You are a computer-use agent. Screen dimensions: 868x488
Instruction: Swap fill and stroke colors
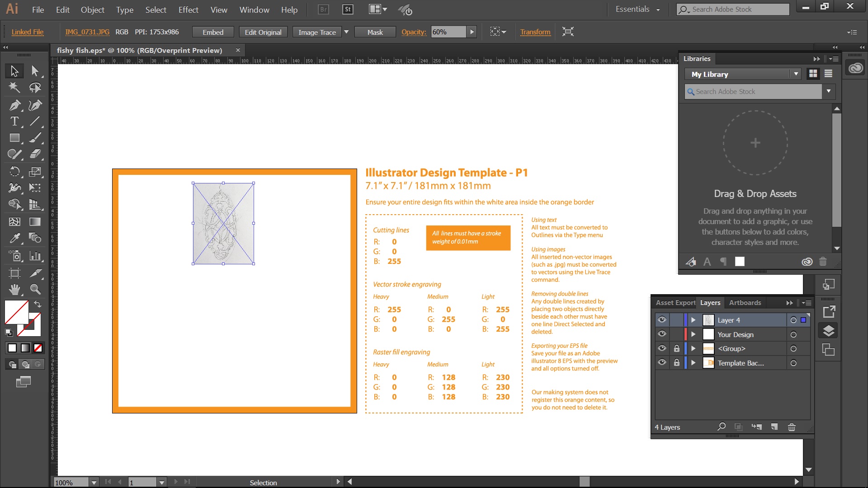[x=38, y=304]
